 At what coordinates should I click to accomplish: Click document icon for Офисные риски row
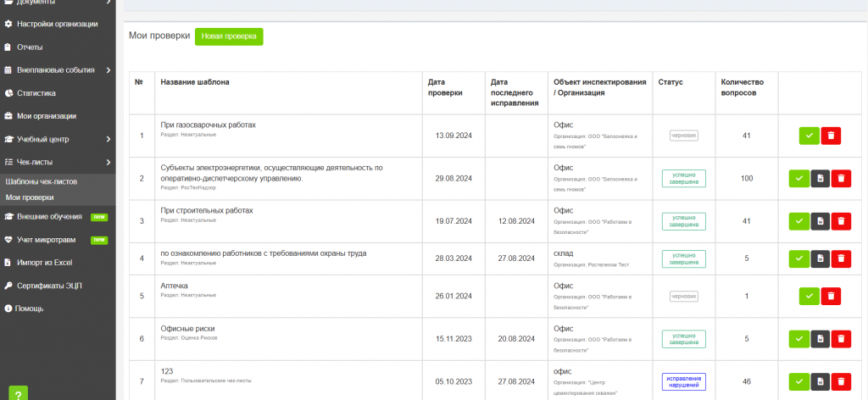click(820, 339)
